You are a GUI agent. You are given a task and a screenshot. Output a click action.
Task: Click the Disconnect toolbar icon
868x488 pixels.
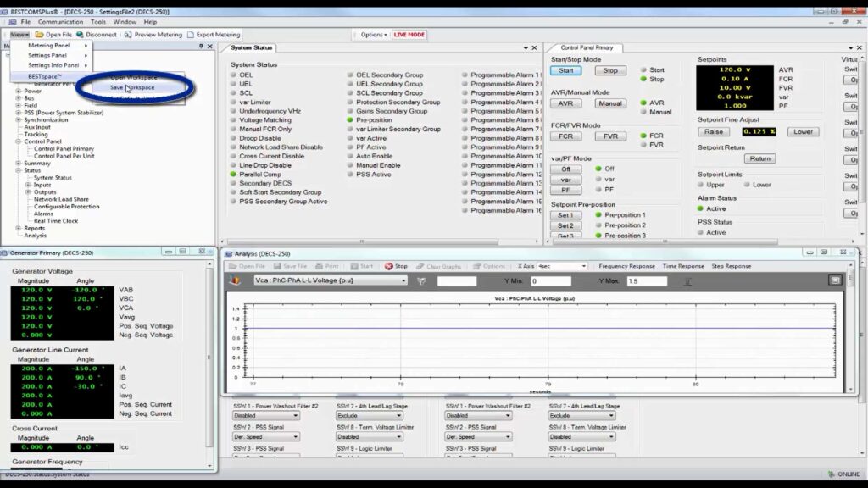click(80, 35)
